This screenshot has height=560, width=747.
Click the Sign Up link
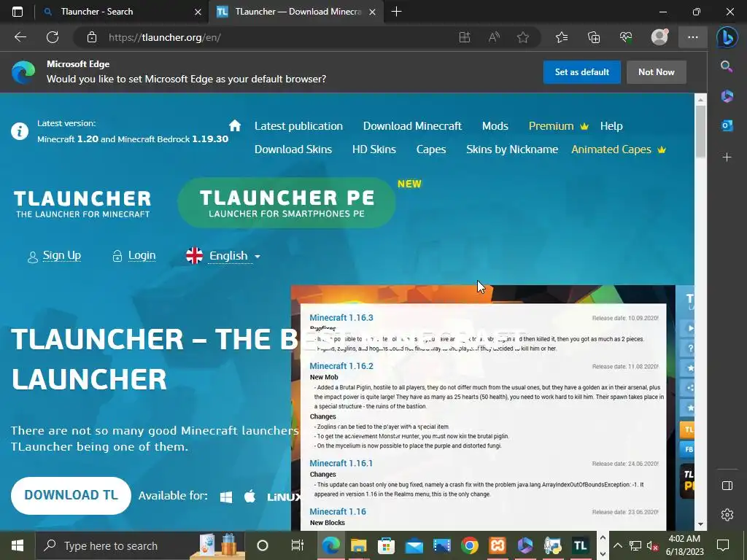click(x=62, y=255)
